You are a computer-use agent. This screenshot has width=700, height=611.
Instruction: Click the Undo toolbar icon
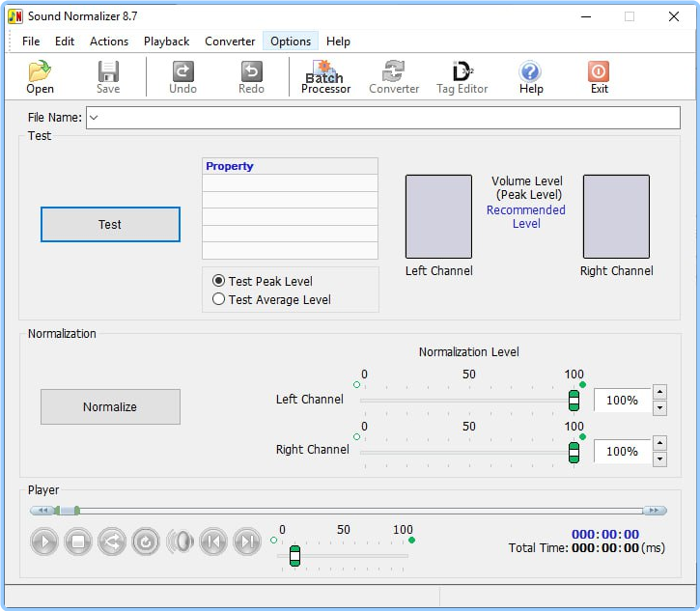point(183,77)
